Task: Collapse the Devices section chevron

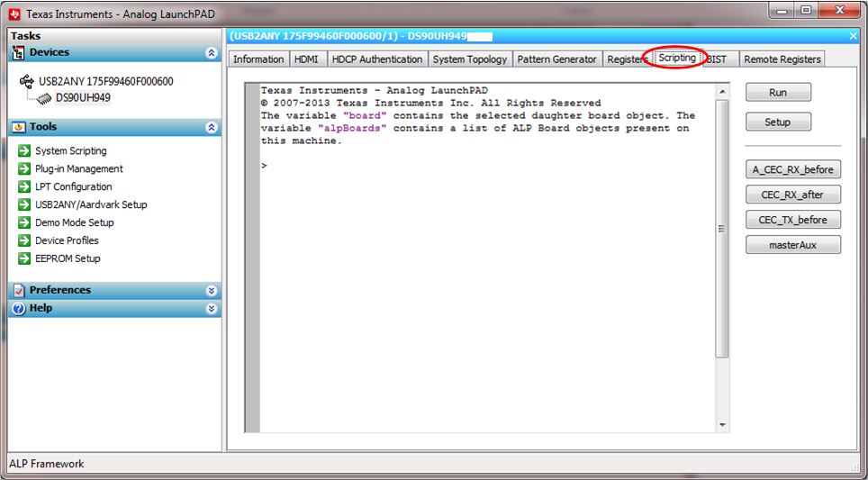Action: coord(211,52)
